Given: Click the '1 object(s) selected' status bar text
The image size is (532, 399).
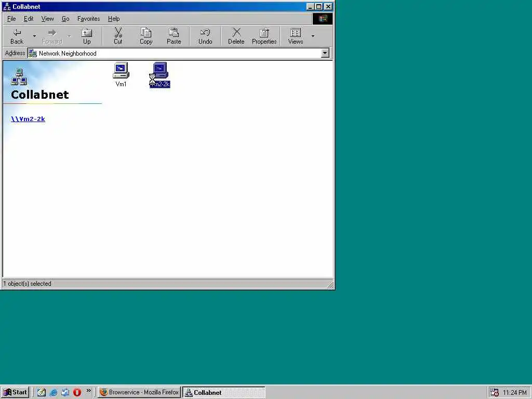Looking at the screenshot, I should click(x=28, y=284).
